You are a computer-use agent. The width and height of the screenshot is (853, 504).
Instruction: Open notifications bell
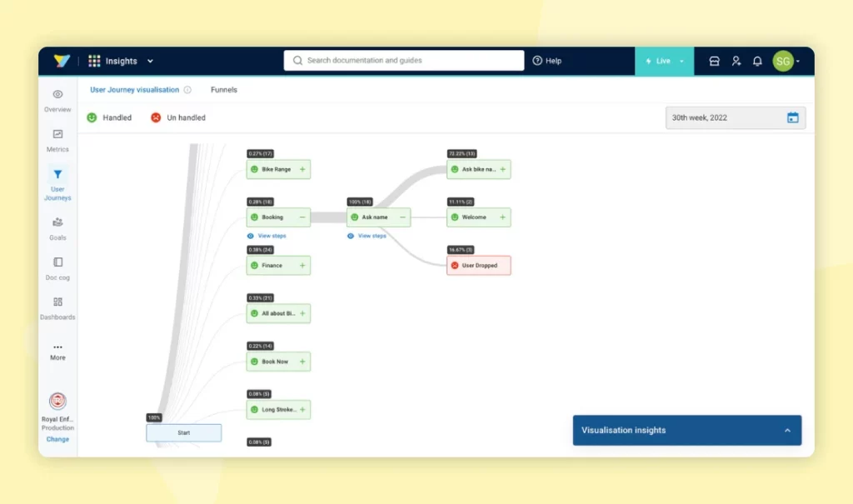tap(757, 61)
